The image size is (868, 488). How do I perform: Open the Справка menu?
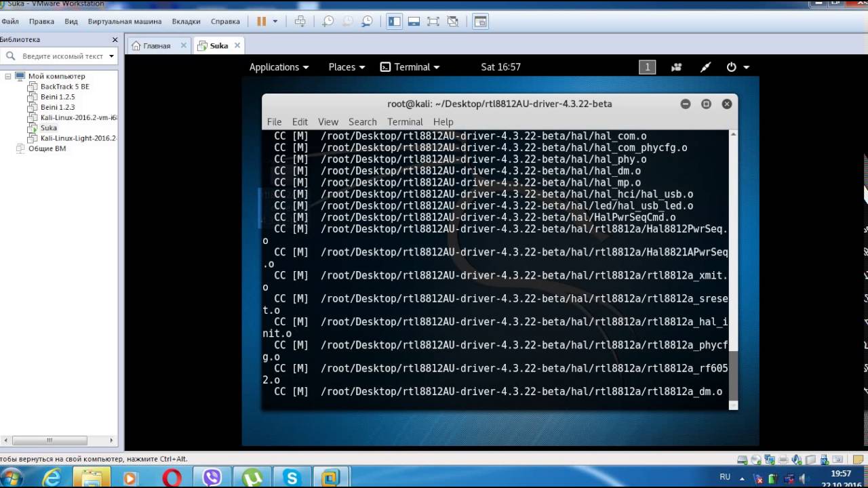tap(225, 21)
